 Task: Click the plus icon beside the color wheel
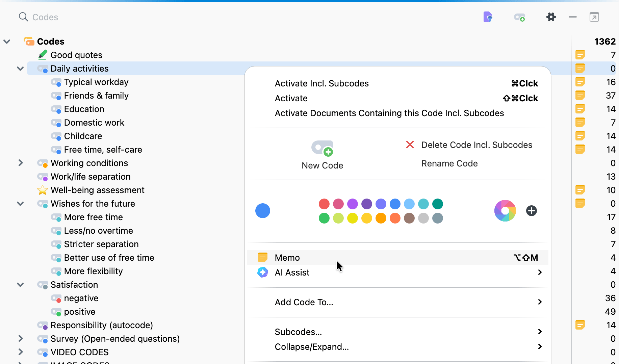click(x=531, y=211)
